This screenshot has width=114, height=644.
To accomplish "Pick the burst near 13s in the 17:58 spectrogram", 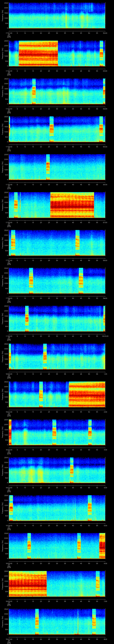I will 31,280.
